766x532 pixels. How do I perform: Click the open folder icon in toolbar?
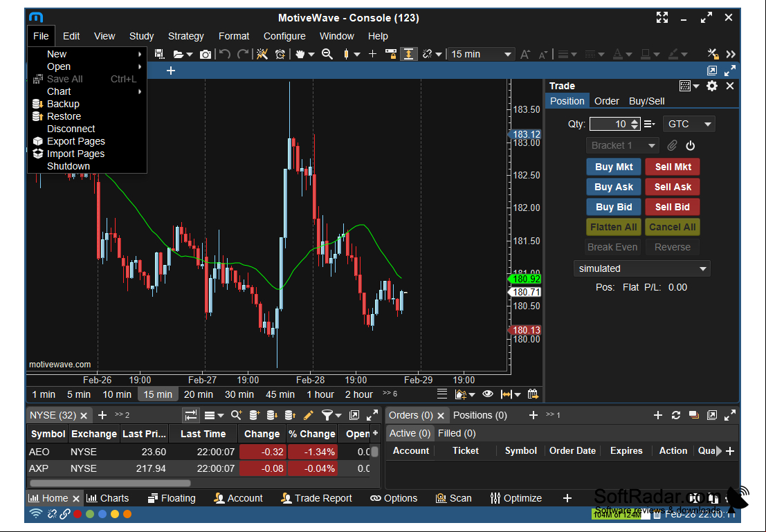point(179,54)
